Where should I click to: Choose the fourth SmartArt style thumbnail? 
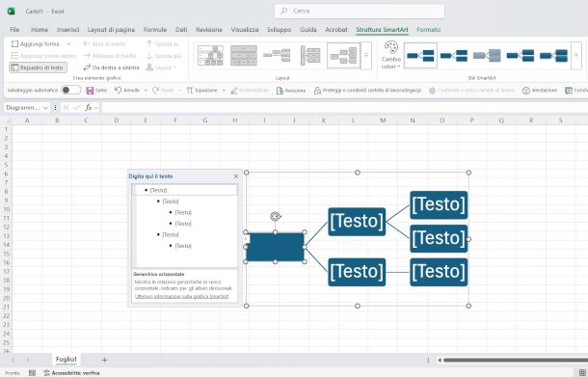click(521, 56)
